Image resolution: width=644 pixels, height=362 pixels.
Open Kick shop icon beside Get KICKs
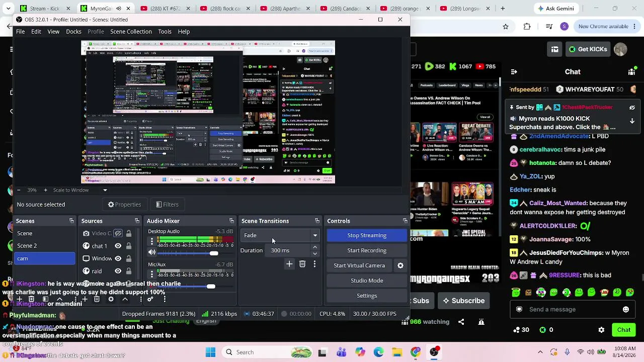click(x=554, y=49)
